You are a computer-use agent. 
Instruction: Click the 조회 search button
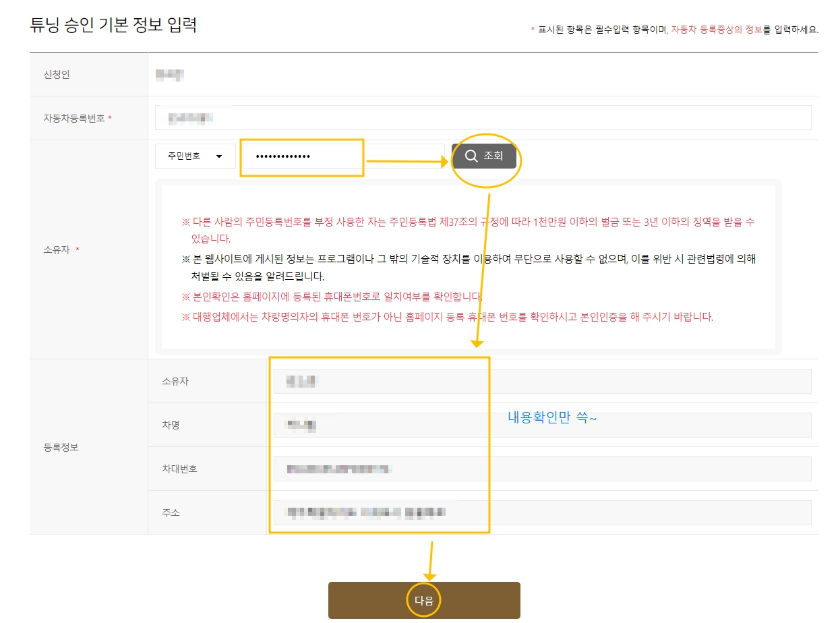pyautogui.click(x=484, y=156)
